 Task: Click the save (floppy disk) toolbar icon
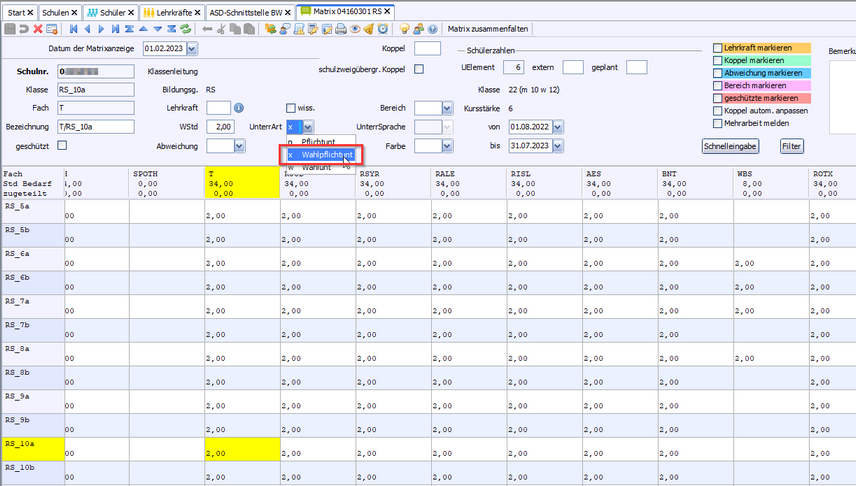tap(10, 29)
